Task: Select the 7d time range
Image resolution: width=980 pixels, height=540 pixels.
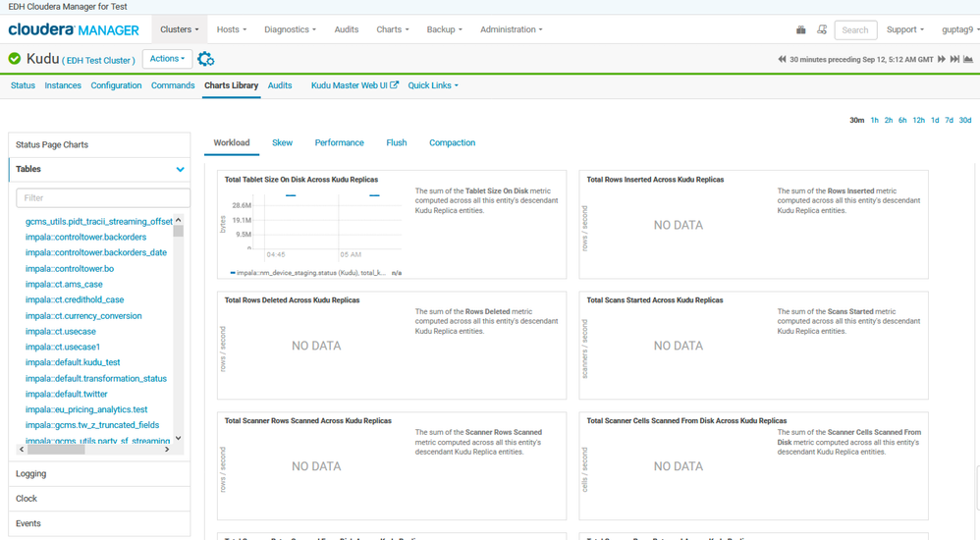Action: (x=949, y=120)
